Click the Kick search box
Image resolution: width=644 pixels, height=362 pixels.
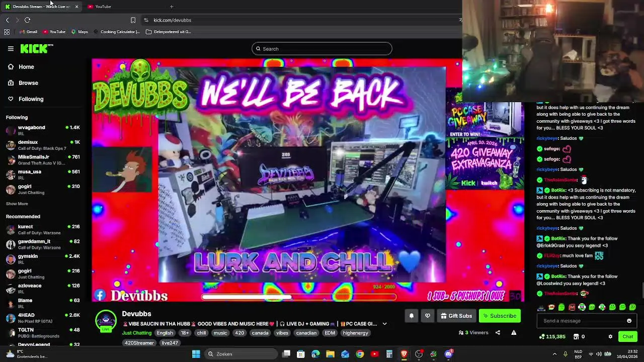[x=322, y=49]
